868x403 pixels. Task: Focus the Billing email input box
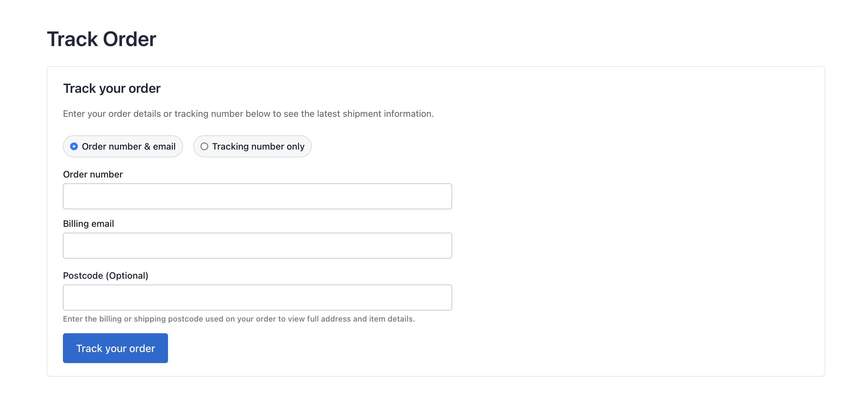tap(257, 245)
